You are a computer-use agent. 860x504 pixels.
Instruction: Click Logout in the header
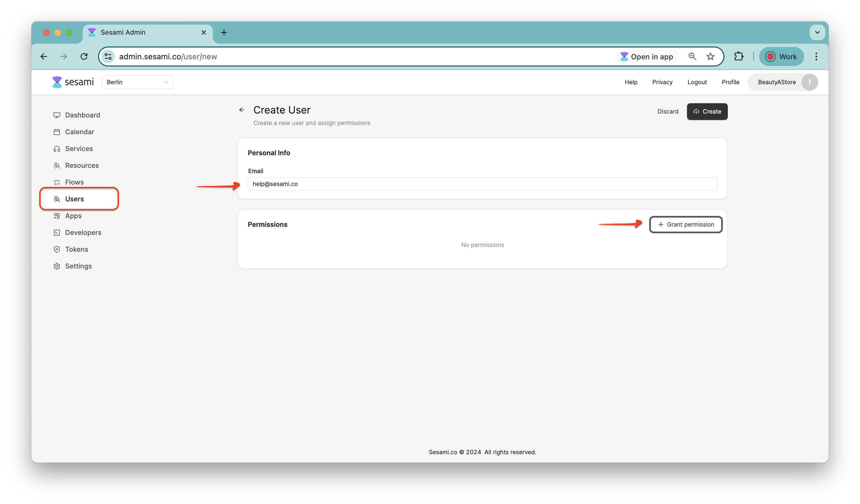pos(697,82)
